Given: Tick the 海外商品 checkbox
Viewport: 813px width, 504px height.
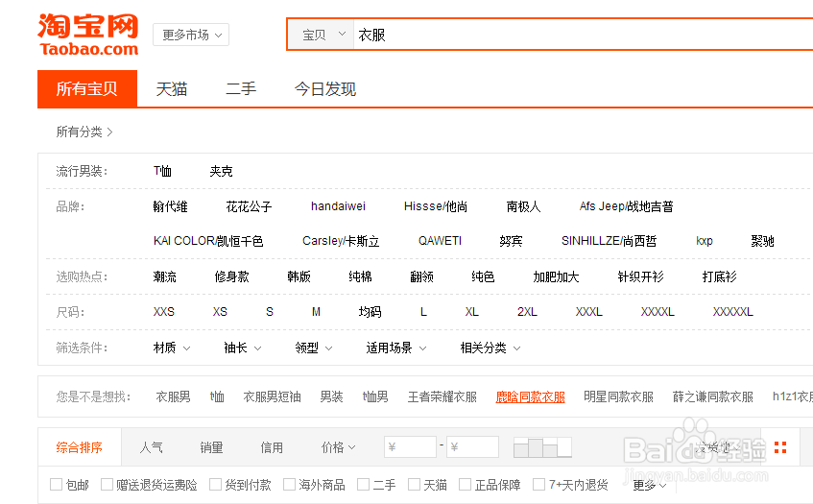Looking at the screenshot, I should 289,484.
